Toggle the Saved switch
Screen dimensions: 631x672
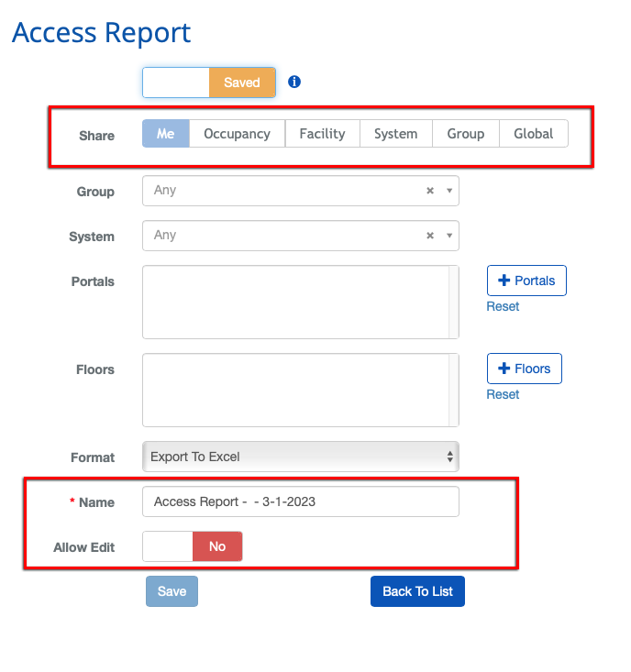pos(209,83)
